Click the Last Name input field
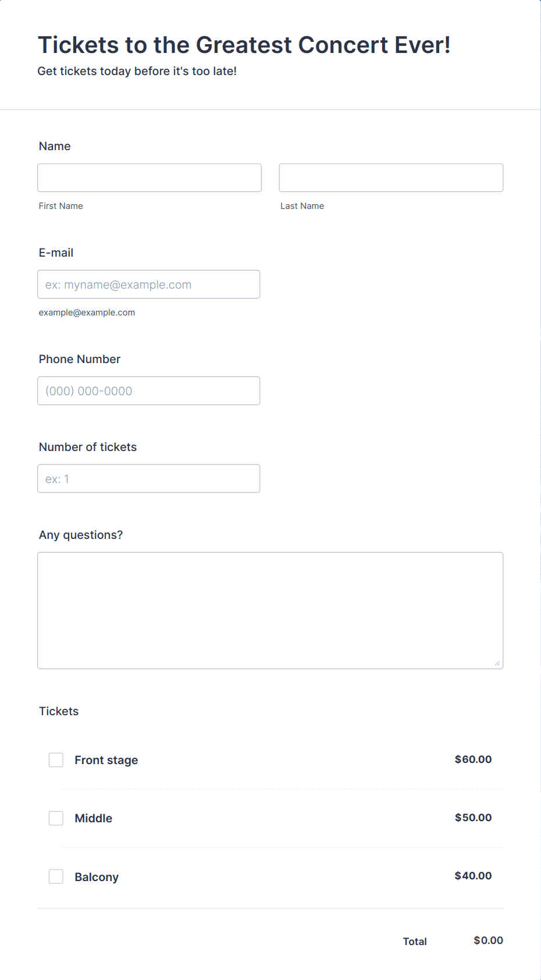This screenshot has height=980, width=541. pyautogui.click(x=390, y=177)
